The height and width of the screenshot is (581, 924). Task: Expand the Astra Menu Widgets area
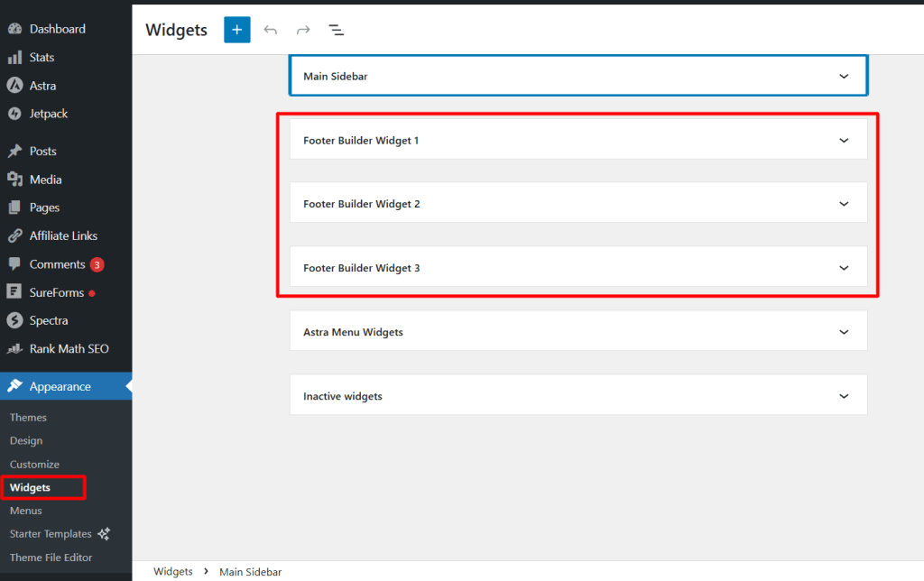coord(844,332)
